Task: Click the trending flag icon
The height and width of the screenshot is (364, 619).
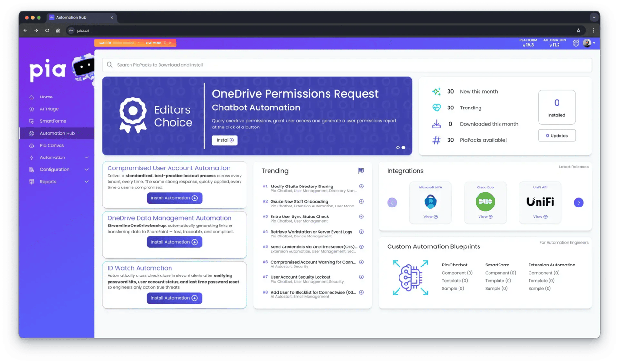Action: (360, 171)
